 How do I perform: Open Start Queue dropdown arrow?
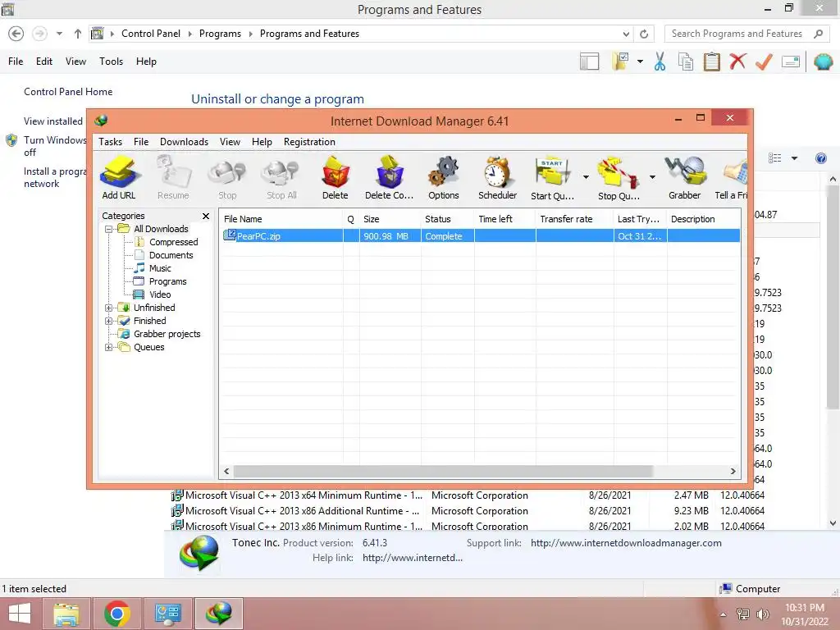click(x=586, y=177)
